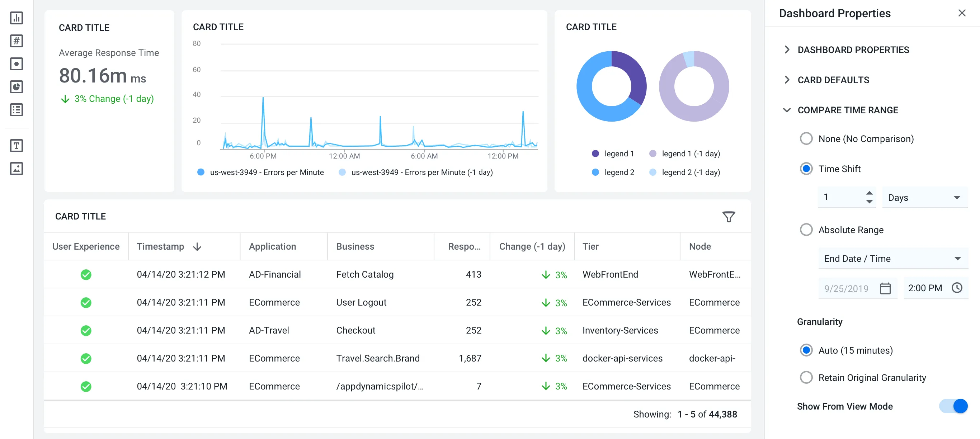
Task: Toggle legend 1 purple swatch
Action: [x=595, y=153]
